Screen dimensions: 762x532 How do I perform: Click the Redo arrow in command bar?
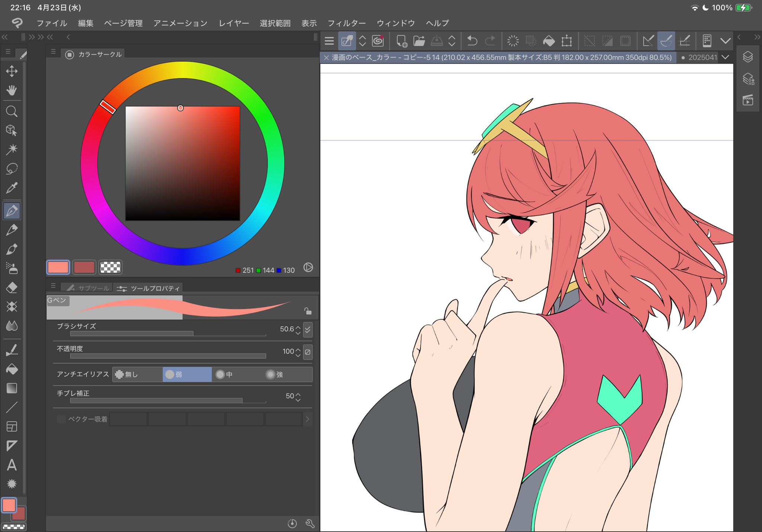coord(490,41)
